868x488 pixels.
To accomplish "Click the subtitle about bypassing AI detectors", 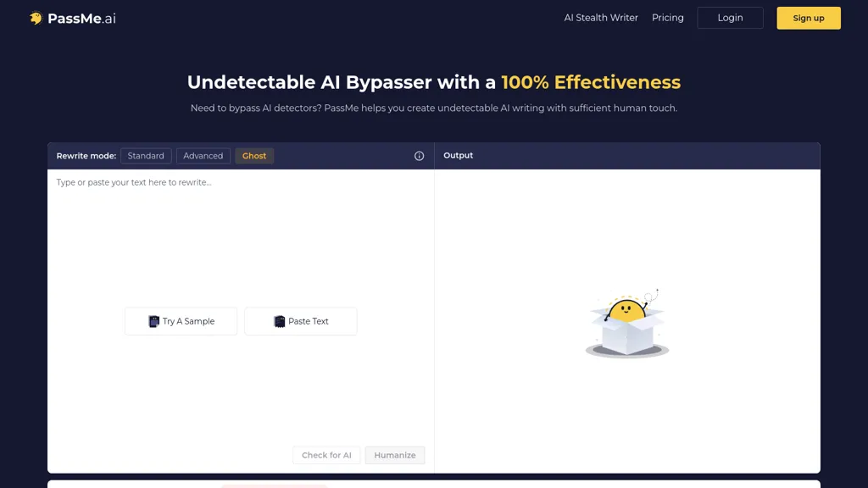I will coord(434,108).
